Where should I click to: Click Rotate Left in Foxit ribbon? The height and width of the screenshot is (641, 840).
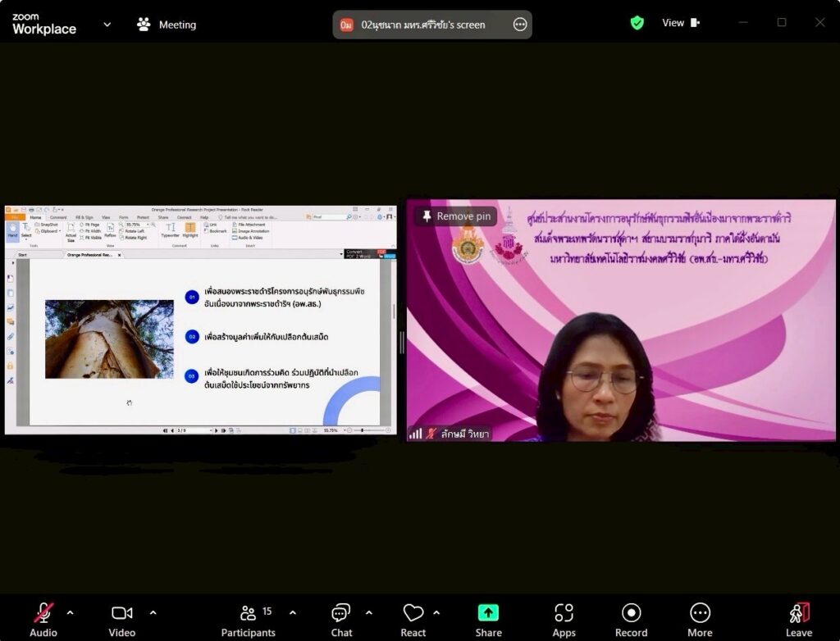[132, 231]
